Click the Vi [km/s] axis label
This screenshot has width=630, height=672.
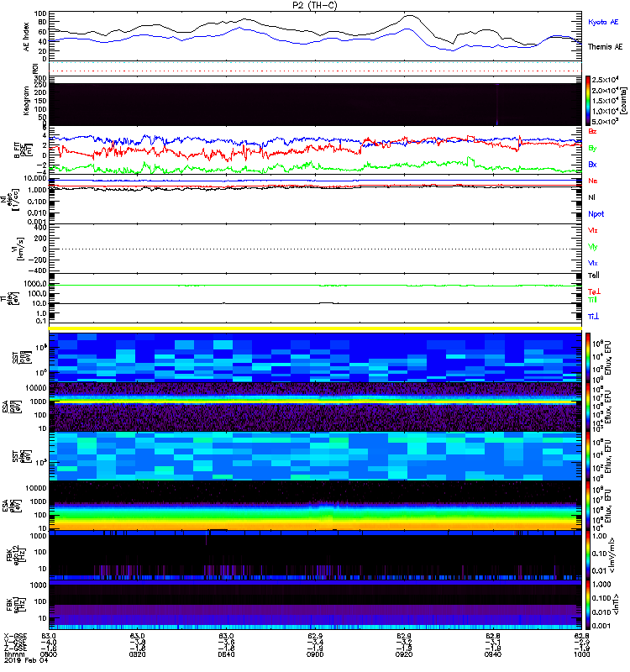[x=18, y=249]
